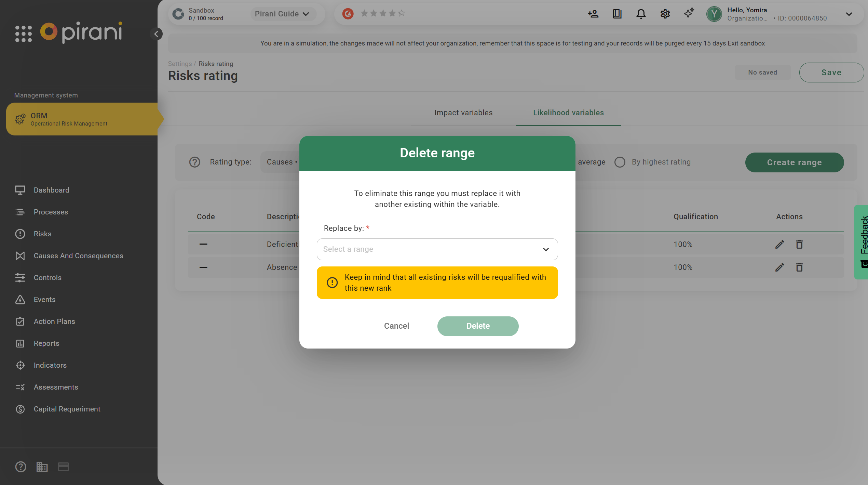Click the app grid launcher icon
The image size is (868, 485).
click(24, 34)
